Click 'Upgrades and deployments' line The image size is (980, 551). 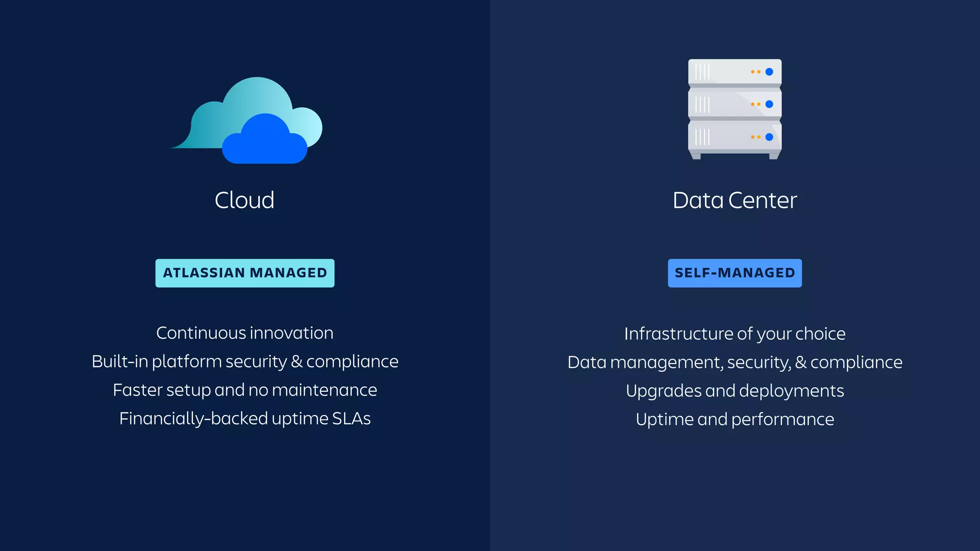click(735, 391)
